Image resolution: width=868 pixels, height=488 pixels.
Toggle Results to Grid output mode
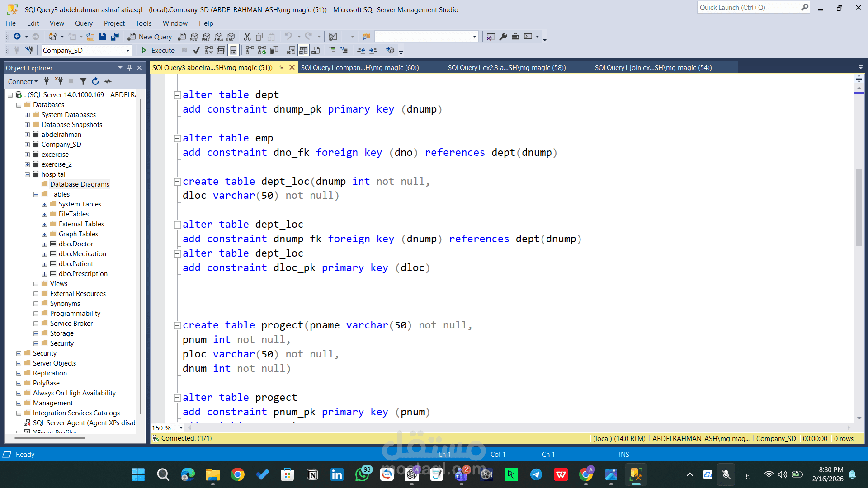[303, 50]
